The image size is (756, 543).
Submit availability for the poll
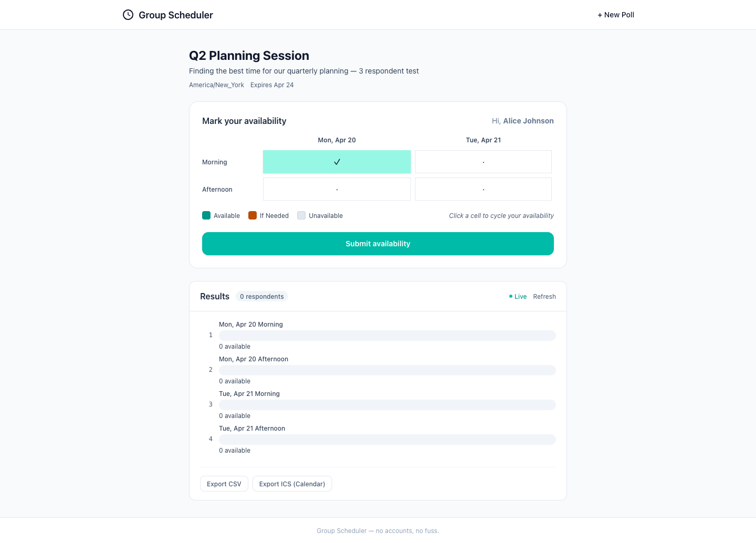pyautogui.click(x=378, y=244)
